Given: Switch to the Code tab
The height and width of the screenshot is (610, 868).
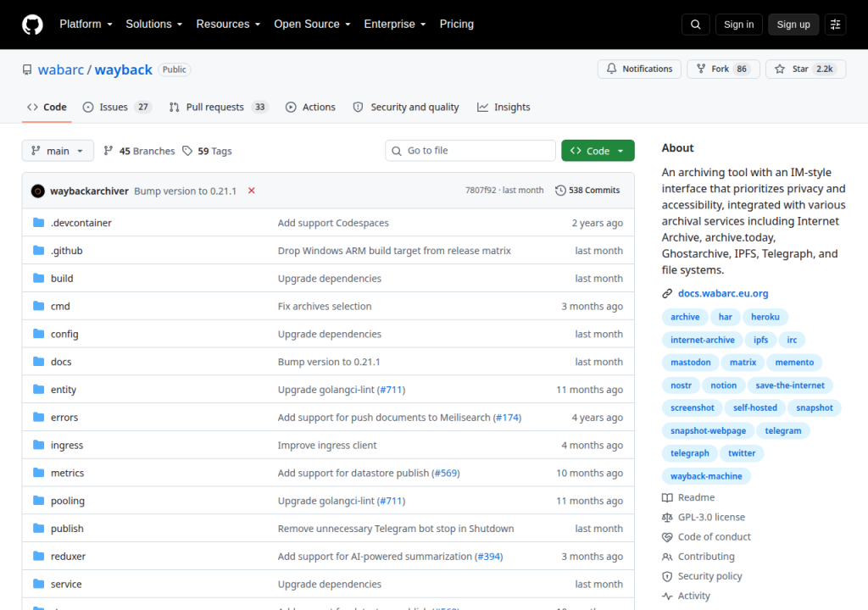Looking at the screenshot, I should pos(47,108).
